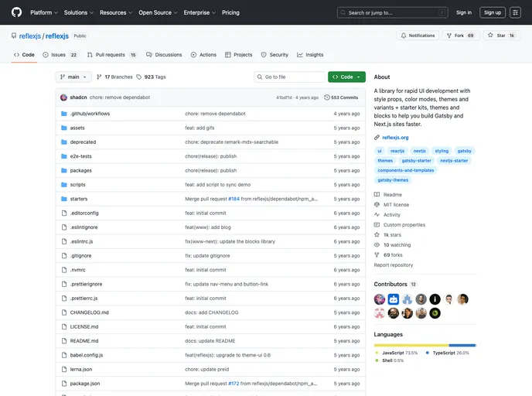Click the Sign up button
The height and width of the screenshot is (396, 532).
492,12
